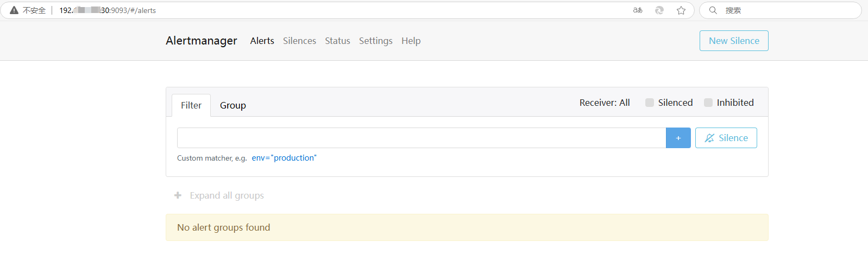Click the Edge icon in address bar
Image resolution: width=868 pixels, height=267 pixels.
click(x=659, y=10)
